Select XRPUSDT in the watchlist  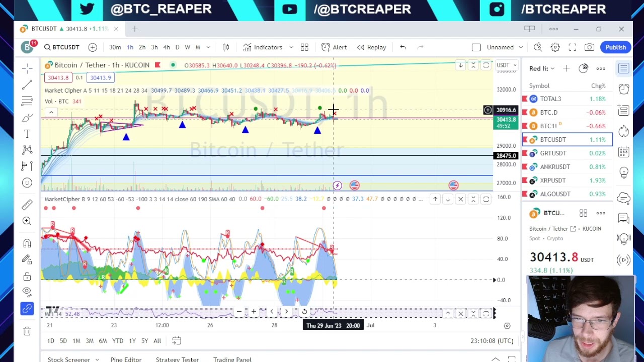click(x=568, y=180)
